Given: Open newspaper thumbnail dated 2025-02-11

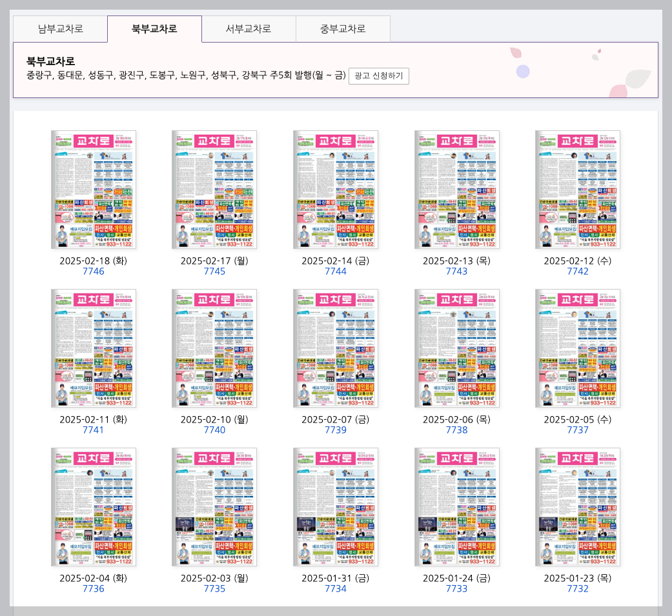Looking at the screenshot, I should (x=94, y=348).
